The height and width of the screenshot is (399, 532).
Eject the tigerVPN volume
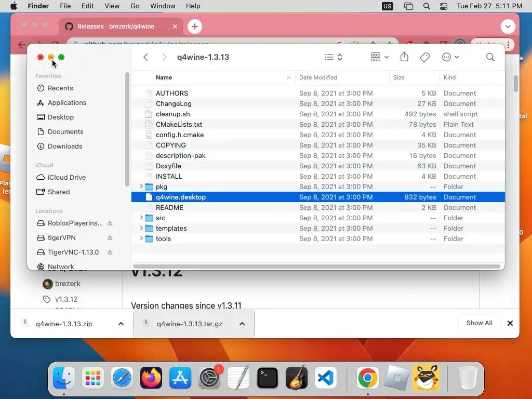click(110, 238)
